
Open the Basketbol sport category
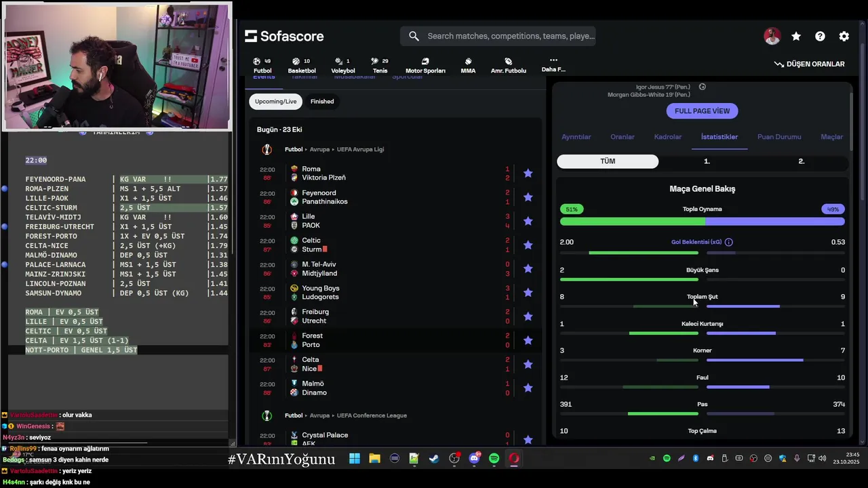pos(302,66)
